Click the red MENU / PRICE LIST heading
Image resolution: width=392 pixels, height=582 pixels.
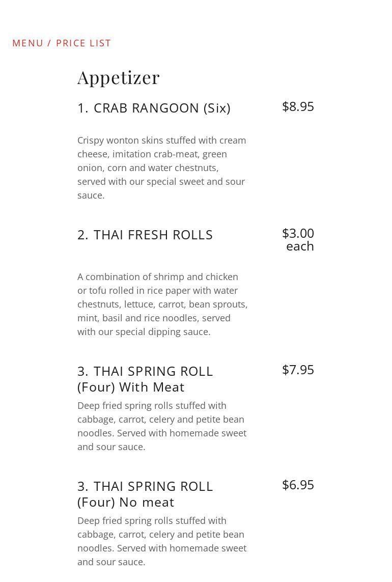click(62, 43)
